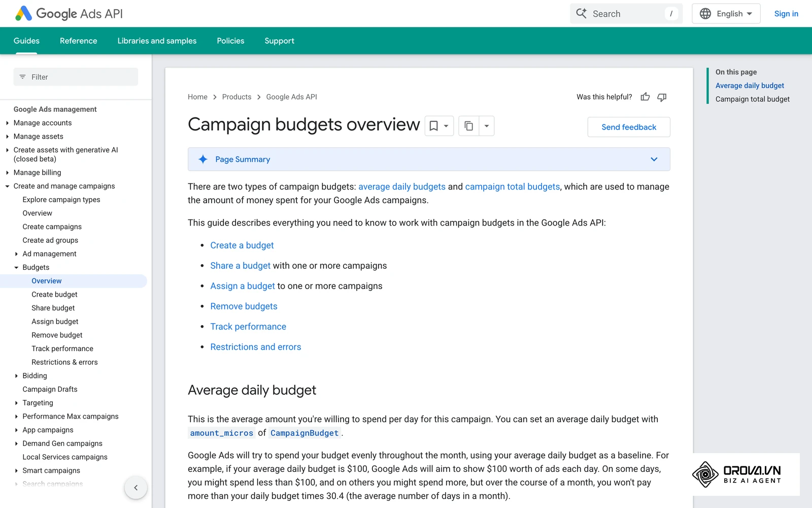The height and width of the screenshot is (508, 812).
Task: Click the Google Ads API logo
Action: [69, 14]
